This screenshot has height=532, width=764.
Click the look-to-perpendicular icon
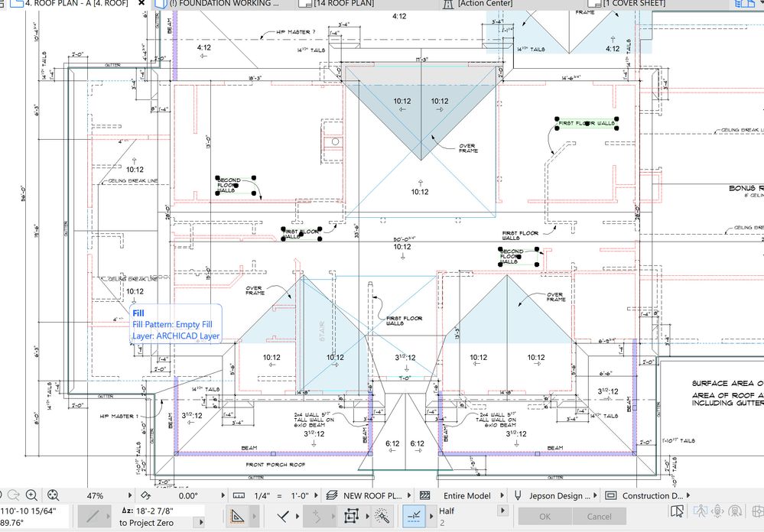(x=735, y=511)
